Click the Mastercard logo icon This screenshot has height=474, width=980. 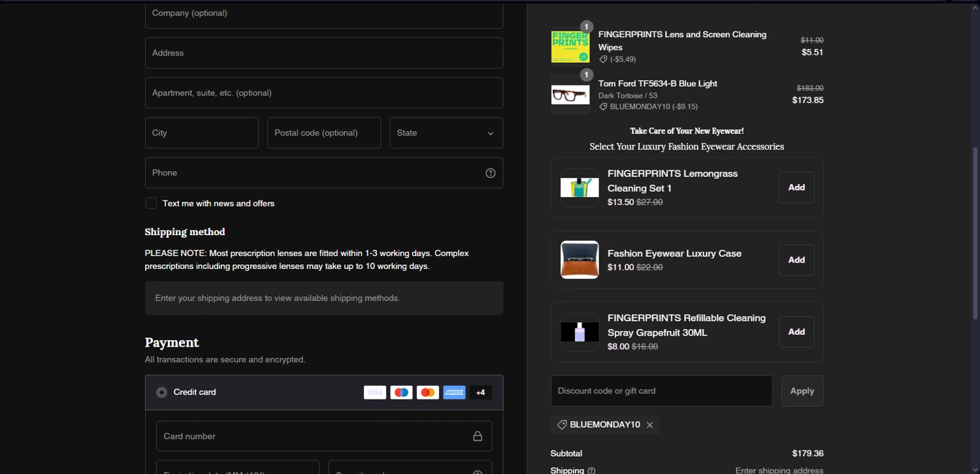coord(427,392)
